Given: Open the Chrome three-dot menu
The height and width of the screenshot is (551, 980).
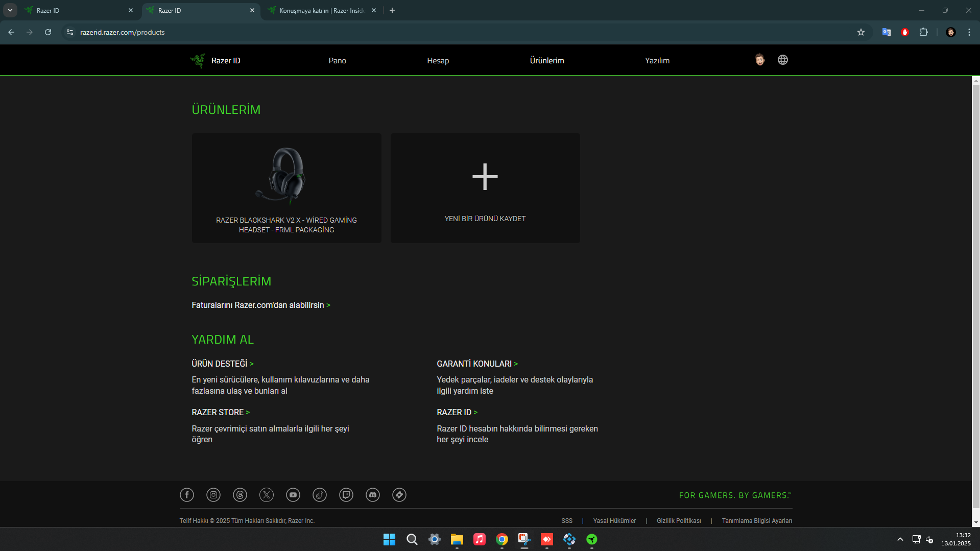Looking at the screenshot, I should pos(969,32).
